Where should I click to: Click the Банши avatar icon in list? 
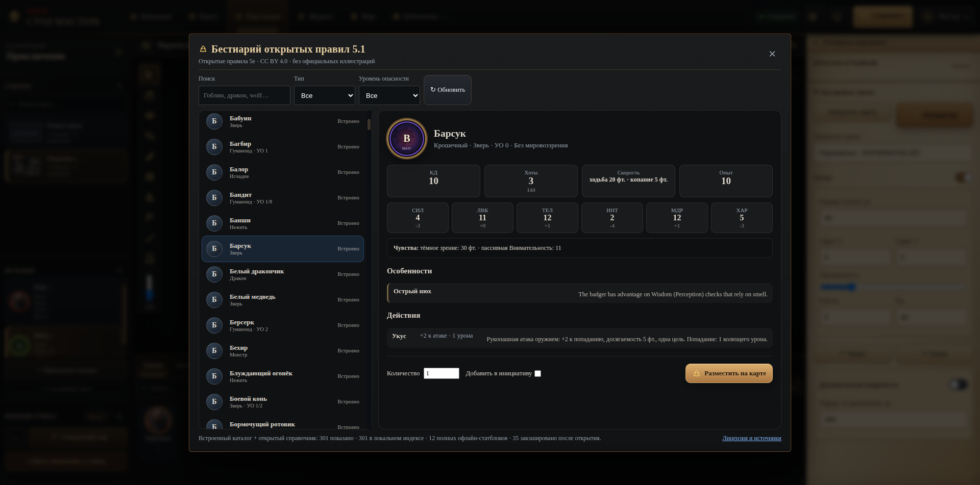(214, 223)
